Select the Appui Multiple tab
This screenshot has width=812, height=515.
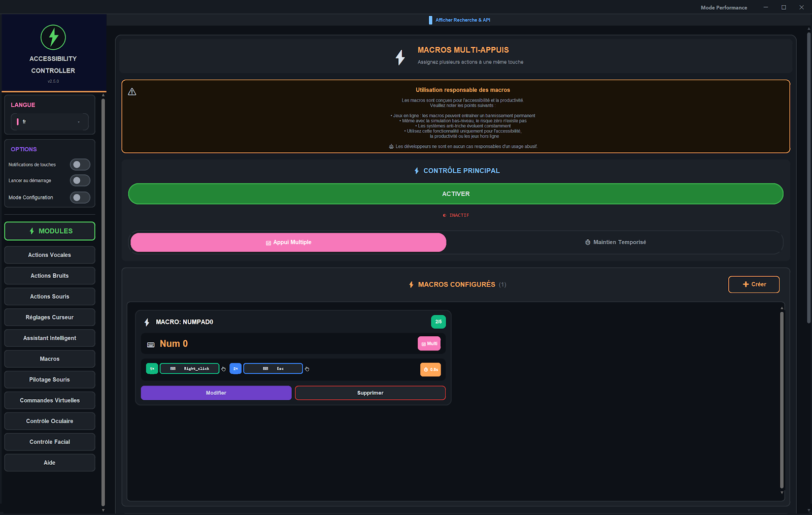tap(288, 242)
